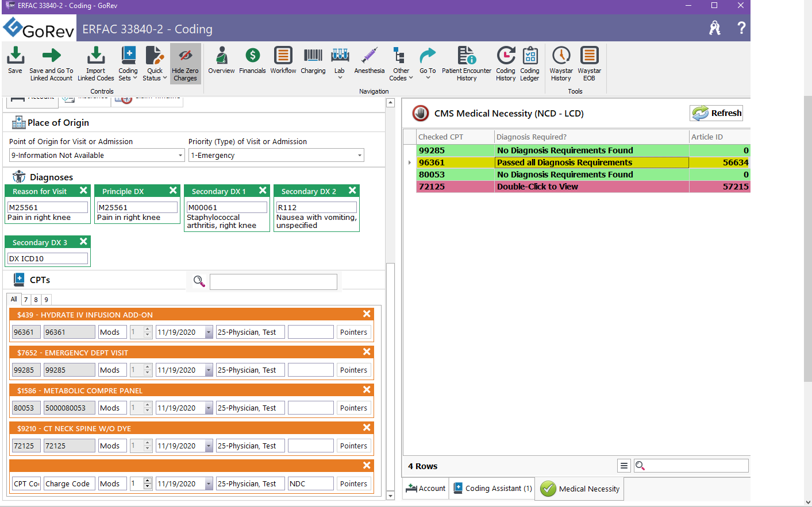This screenshot has height=507, width=812.
Task: Click the CPTs search input box
Action: (x=274, y=281)
